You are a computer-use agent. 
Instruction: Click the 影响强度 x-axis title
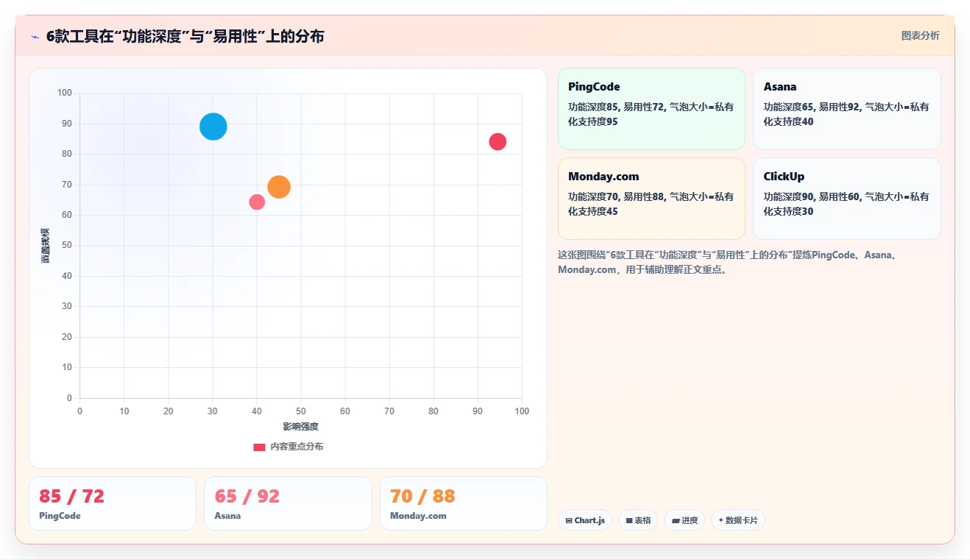[x=300, y=427]
